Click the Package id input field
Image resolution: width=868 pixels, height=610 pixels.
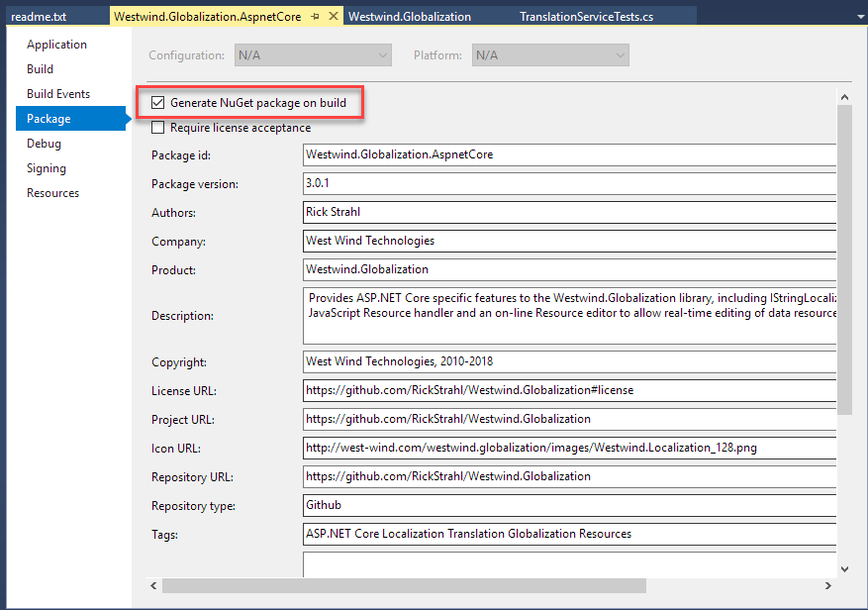(x=570, y=154)
